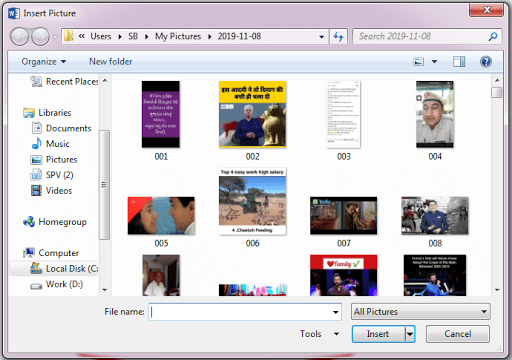
Task: Click the Pictures library icon
Action: [x=36, y=160]
